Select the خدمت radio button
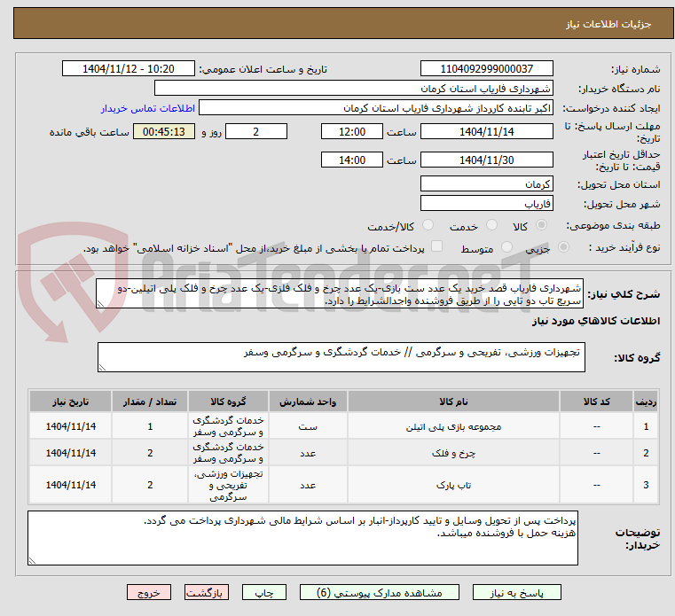Viewport: 675px width, 616px height. (491, 225)
